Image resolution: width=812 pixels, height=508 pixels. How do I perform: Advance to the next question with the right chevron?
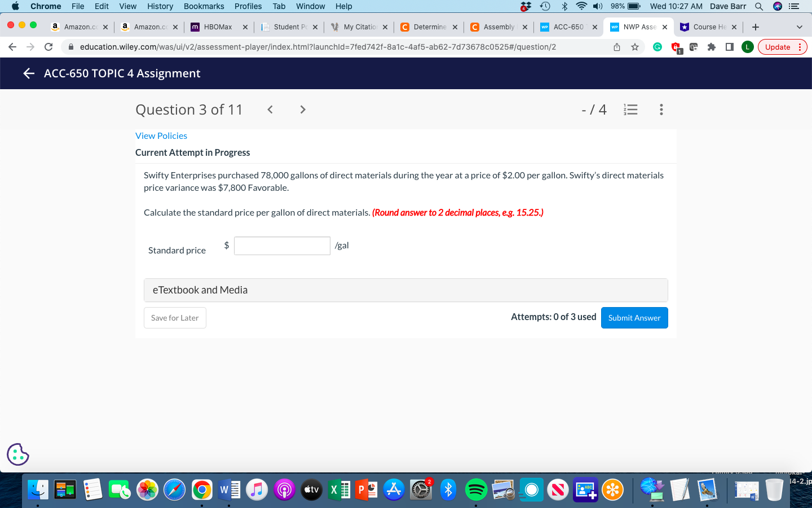[303, 110]
